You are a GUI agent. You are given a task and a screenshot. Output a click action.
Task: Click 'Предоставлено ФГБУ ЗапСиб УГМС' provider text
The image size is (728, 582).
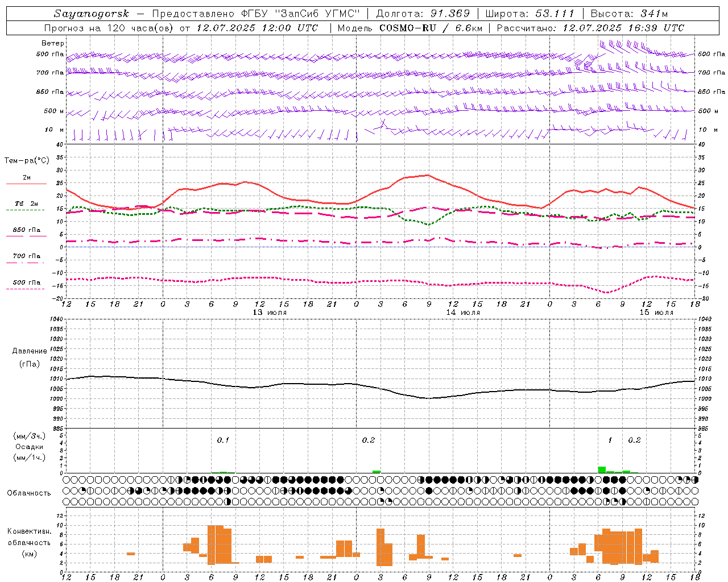tap(257, 14)
